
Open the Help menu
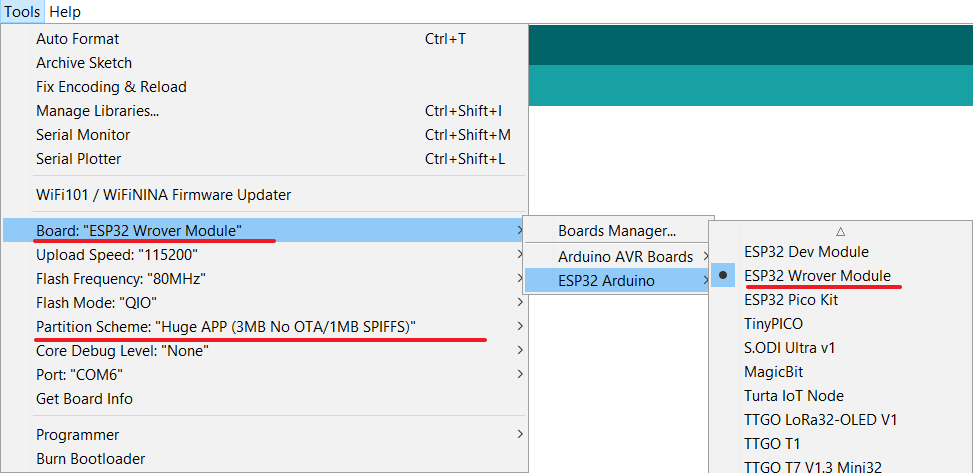65,12
